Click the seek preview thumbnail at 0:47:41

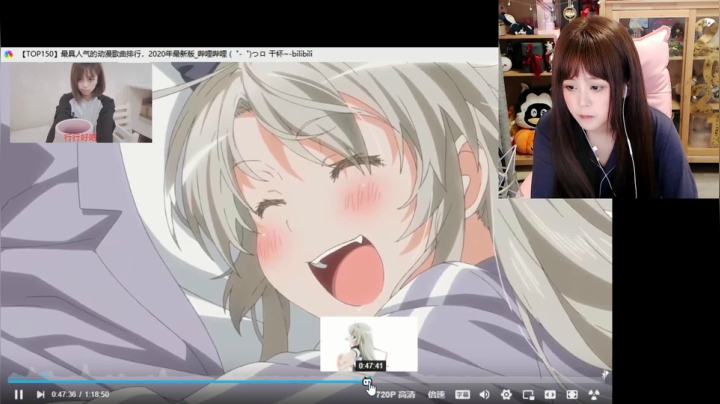pyautogui.click(x=369, y=344)
